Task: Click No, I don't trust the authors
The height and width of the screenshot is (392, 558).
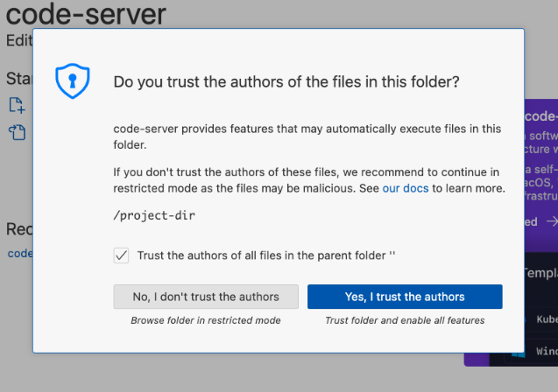Action: coord(206,297)
